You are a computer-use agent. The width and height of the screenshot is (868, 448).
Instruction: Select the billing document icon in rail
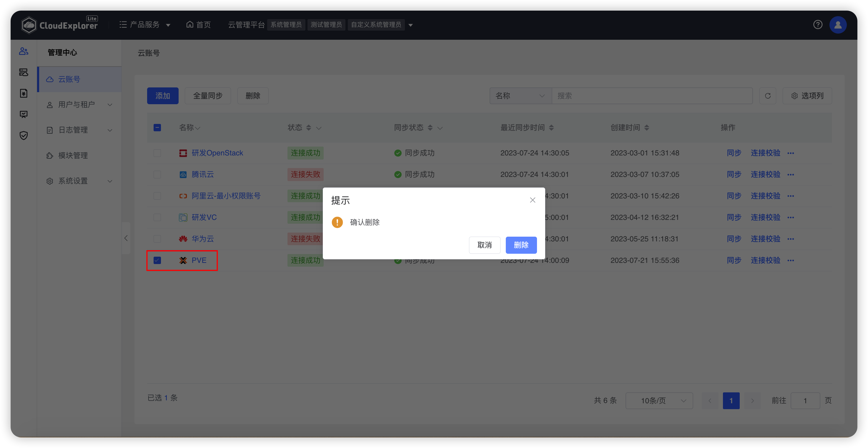coord(24,93)
